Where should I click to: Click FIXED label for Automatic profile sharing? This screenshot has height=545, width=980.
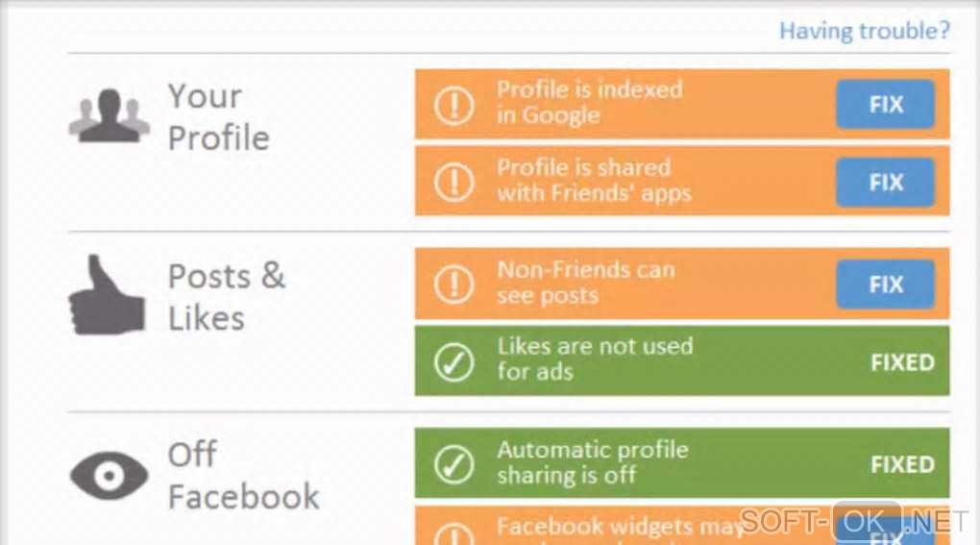point(902,464)
